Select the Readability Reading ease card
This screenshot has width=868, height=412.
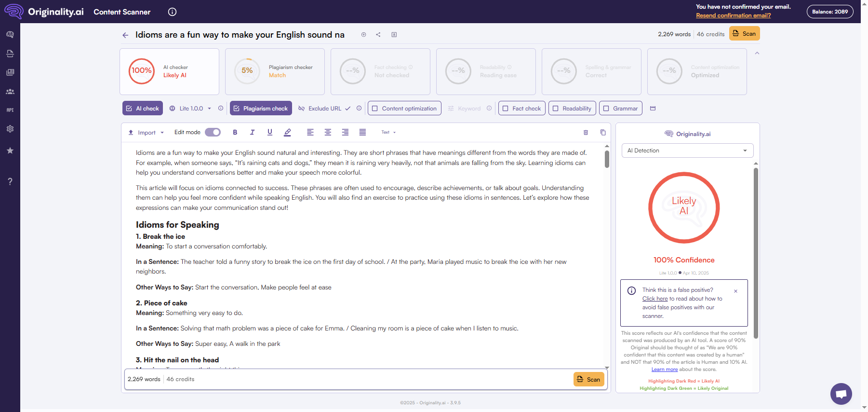point(486,71)
